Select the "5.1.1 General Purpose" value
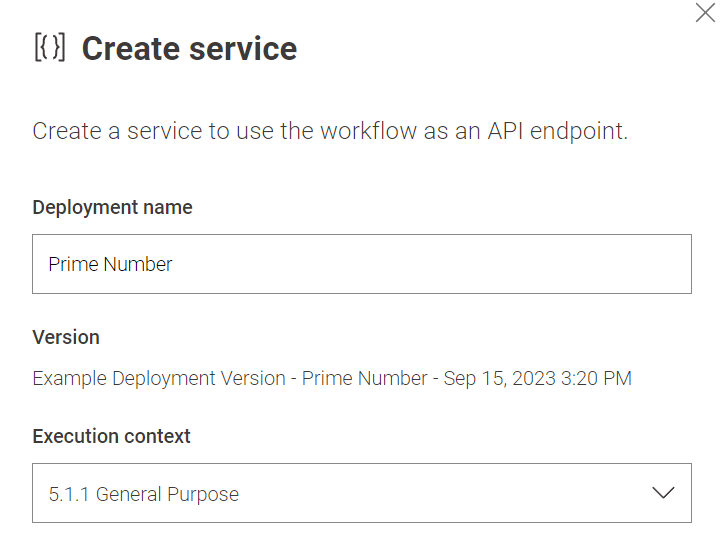This screenshot has width=726, height=541. coord(143,494)
